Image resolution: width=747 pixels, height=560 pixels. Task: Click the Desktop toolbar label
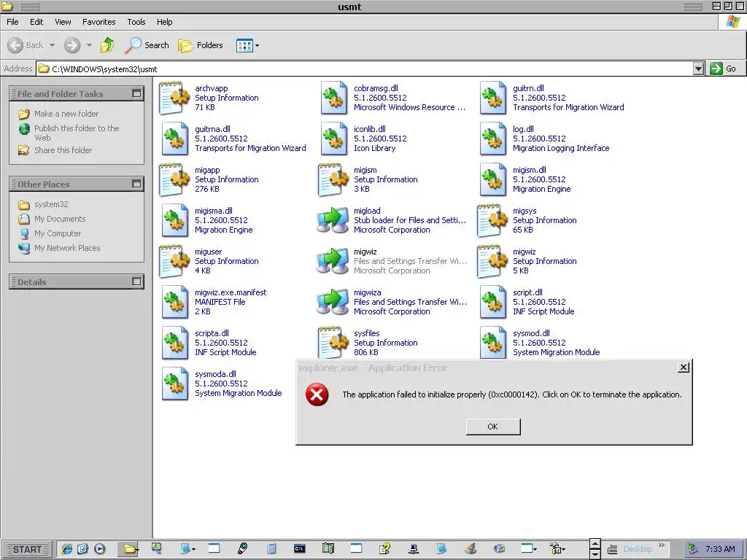click(638, 549)
